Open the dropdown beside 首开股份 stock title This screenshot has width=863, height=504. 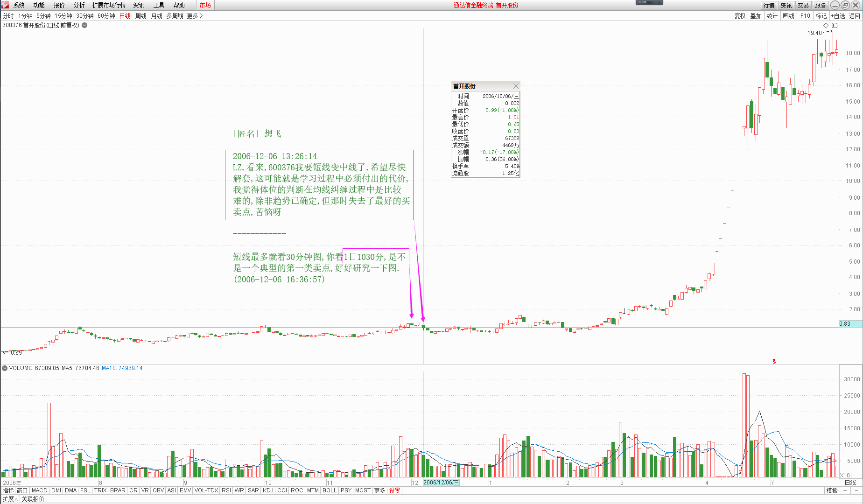pyautogui.click(x=84, y=26)
